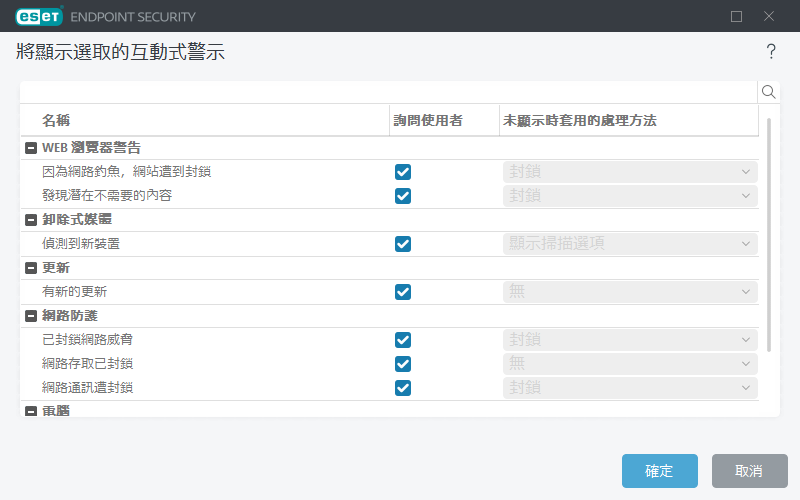Open the help question mark icon
Viewport: 800px width, 500px height.
(771, 52)
